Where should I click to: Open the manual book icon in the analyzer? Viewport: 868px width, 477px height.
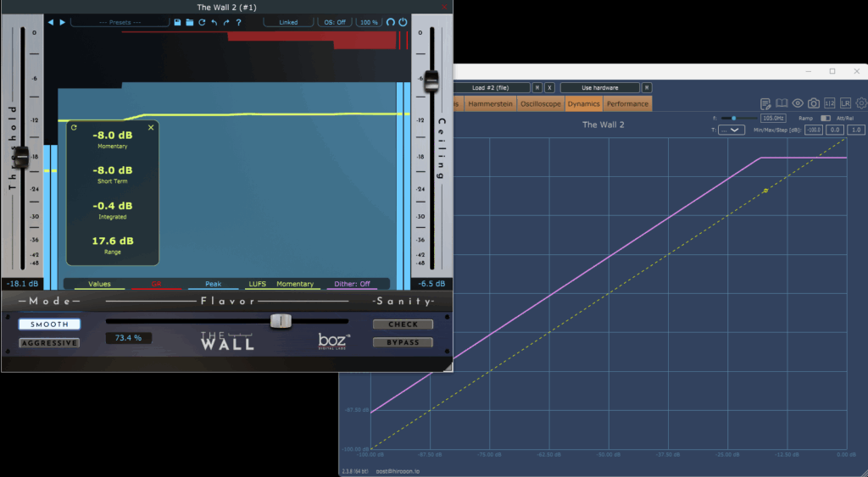pos(782,103)
